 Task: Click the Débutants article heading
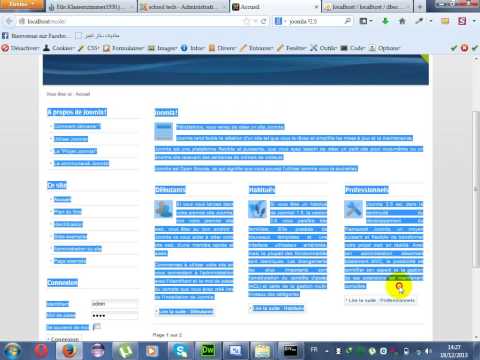(170, 190)
